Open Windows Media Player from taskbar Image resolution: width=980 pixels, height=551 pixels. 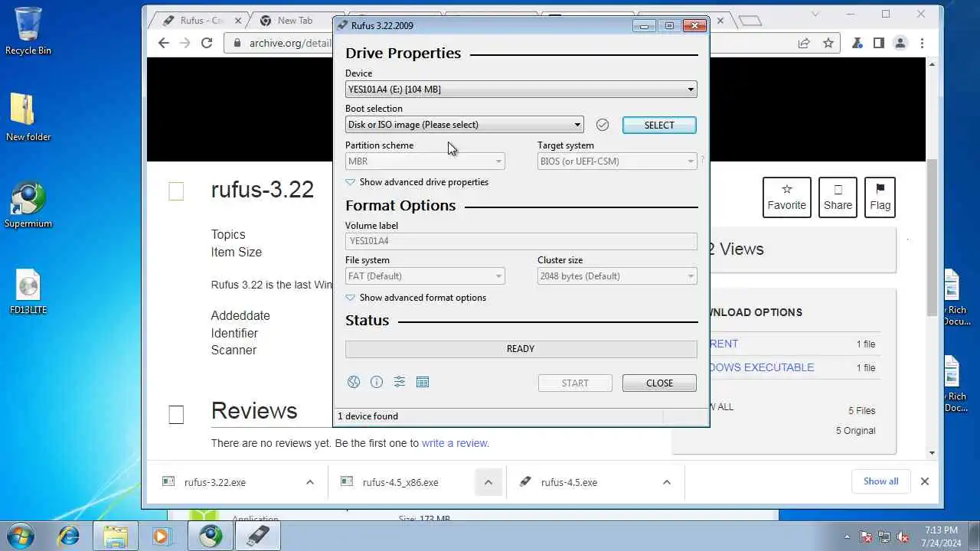click(161, 536)
